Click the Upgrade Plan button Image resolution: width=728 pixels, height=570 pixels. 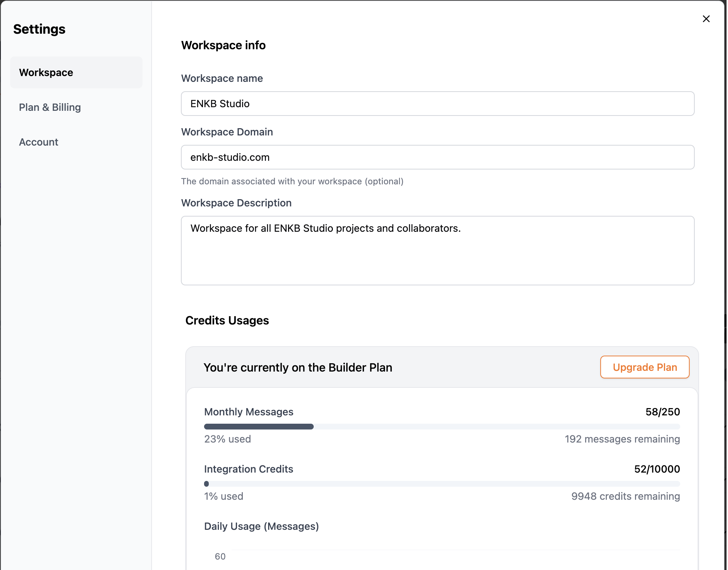[644, 367]
